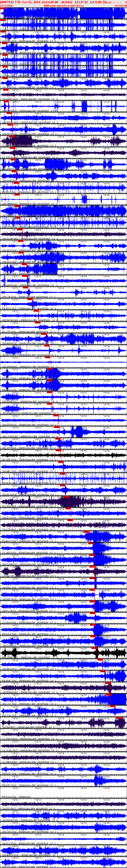
Task: Select the UW.FL2 EHZ trace label
Action: coord(30,610)
